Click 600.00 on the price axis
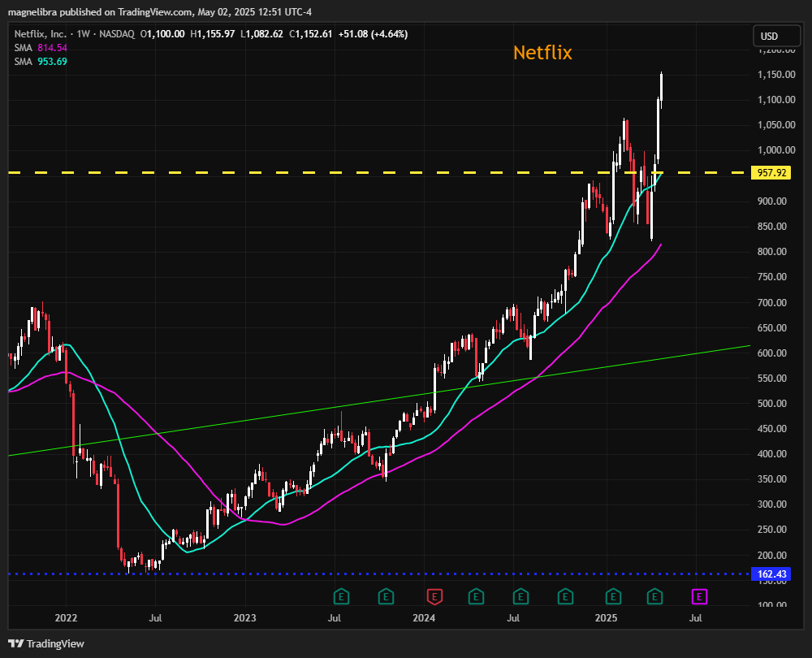Image resolution: width=812 pixels, height=658 pixels. (x=771, y=353)
